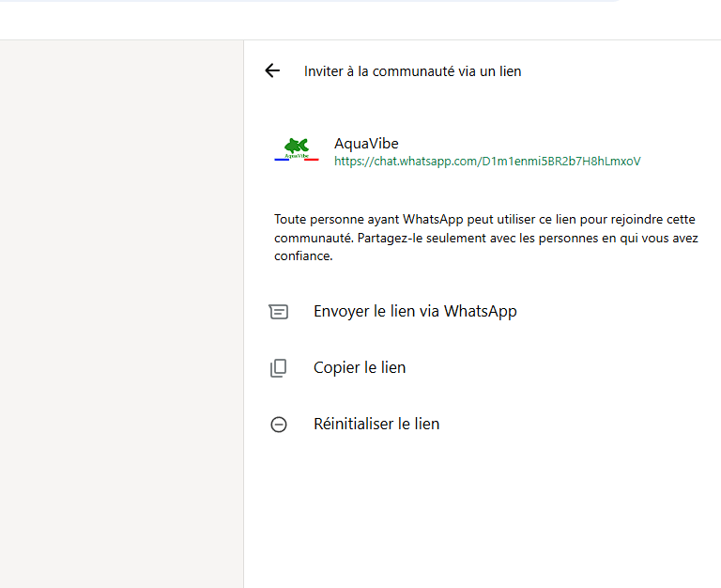Select Réinitialiser le lien
The image size is (721, 588).
(376, 424)
